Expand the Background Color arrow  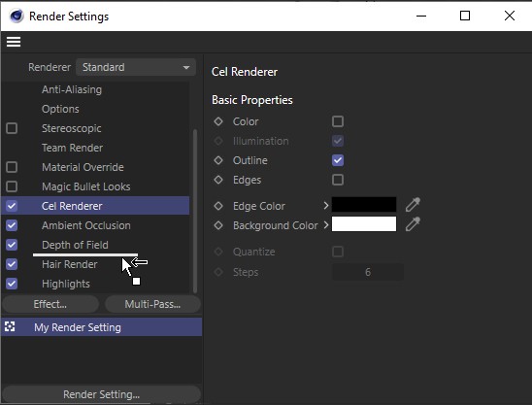pyautogui.click(x=326, y=225)
